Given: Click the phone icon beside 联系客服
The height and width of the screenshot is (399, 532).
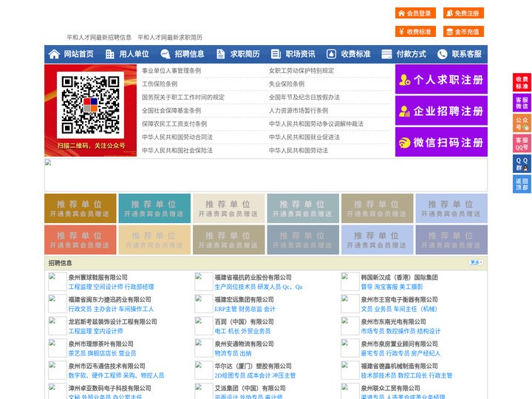Looking at the screenshot, I should [442, 54].
